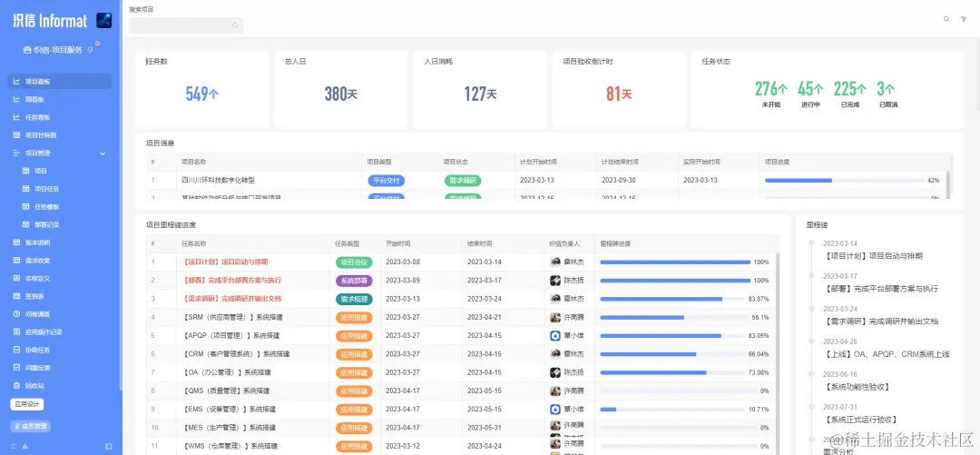Click the checkbox icon beside 问题反馈

pyautogui.click(x=17, y=368)
